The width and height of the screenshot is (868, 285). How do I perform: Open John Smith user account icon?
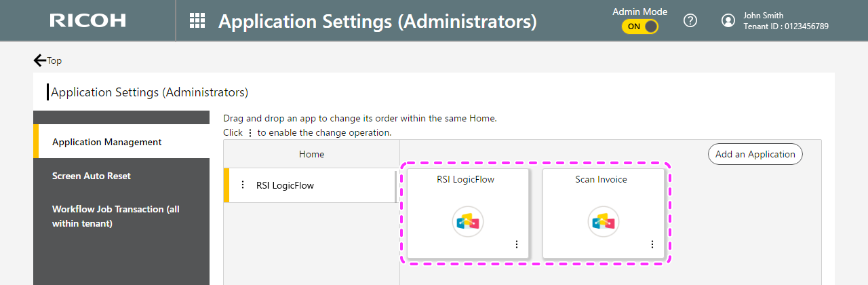(x=728, y=20)
